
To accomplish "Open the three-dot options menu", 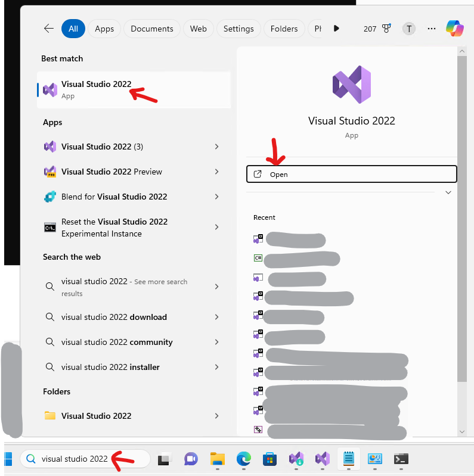I will click(x=432, y=29).
